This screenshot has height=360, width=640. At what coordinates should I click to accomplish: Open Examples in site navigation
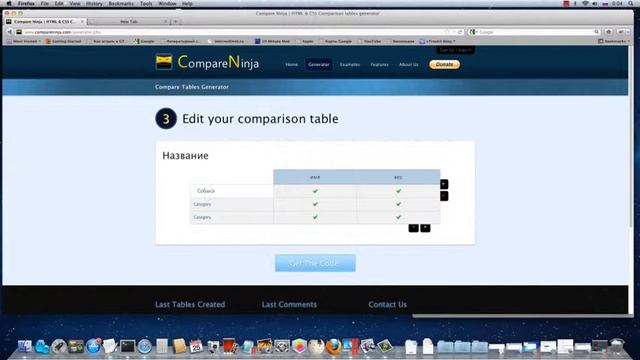350,64
